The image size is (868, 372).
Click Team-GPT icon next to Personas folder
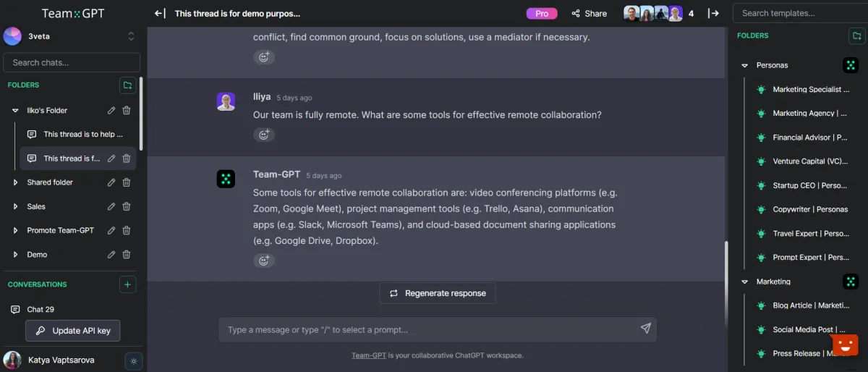pyautogui.click(x=851, y=65)
